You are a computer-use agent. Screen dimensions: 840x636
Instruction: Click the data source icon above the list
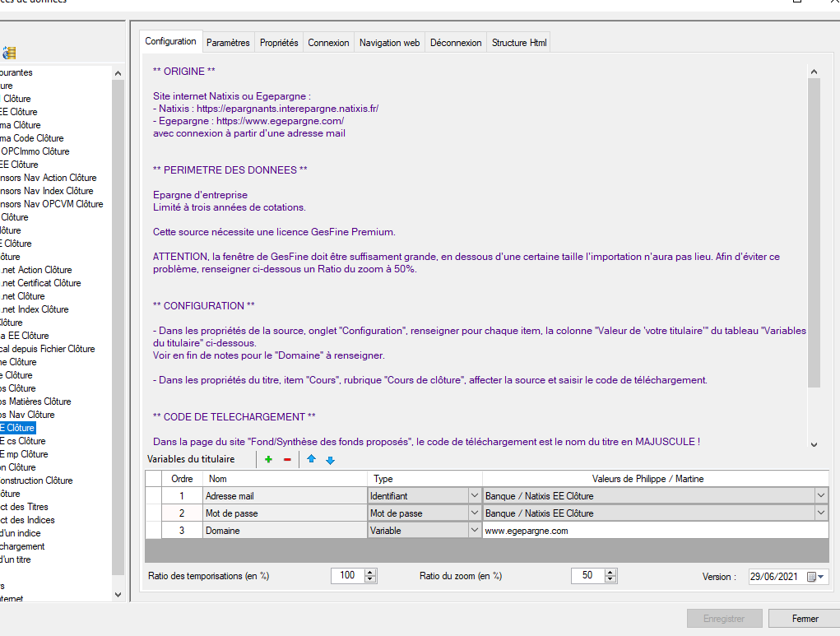(9, 53)
